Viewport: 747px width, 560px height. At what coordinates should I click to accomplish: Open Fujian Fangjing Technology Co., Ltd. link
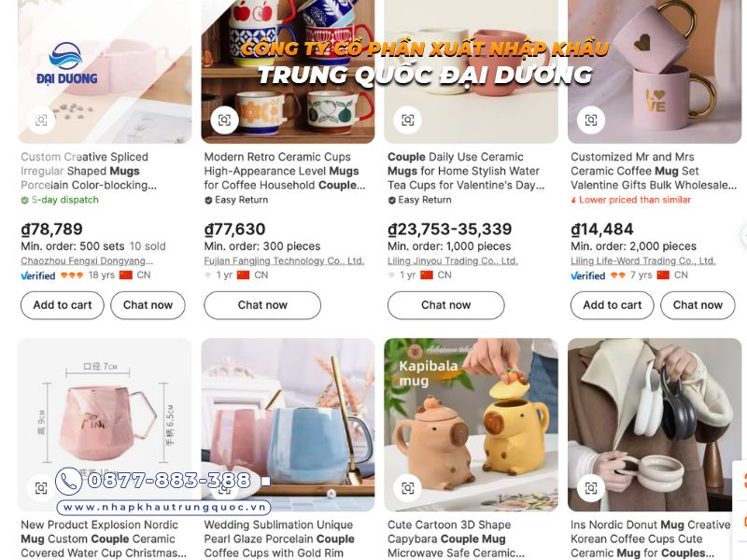click(x=284, y=261)
